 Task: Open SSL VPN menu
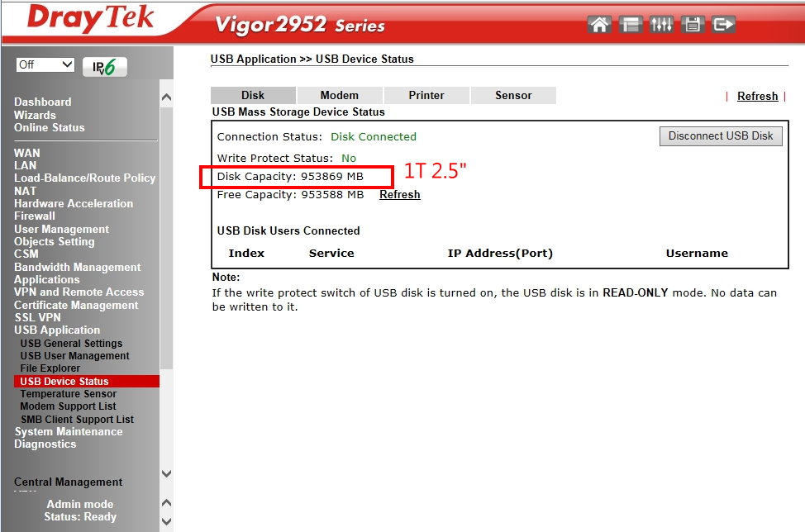tap(37, 317)
